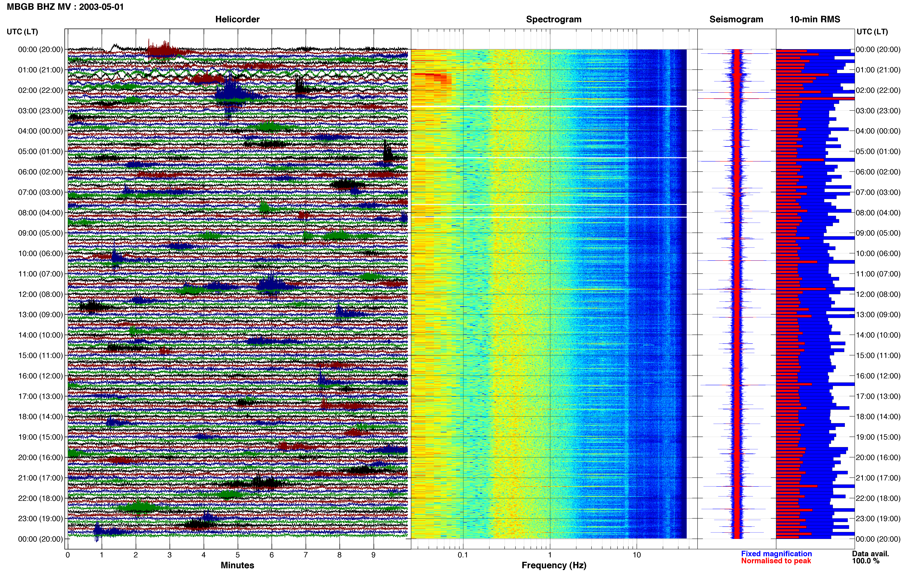The height and width of the screenshot is (578, 924).
Task: Click the left '22:00 (18:00)' time label
Action: click(x=41, y=498)
